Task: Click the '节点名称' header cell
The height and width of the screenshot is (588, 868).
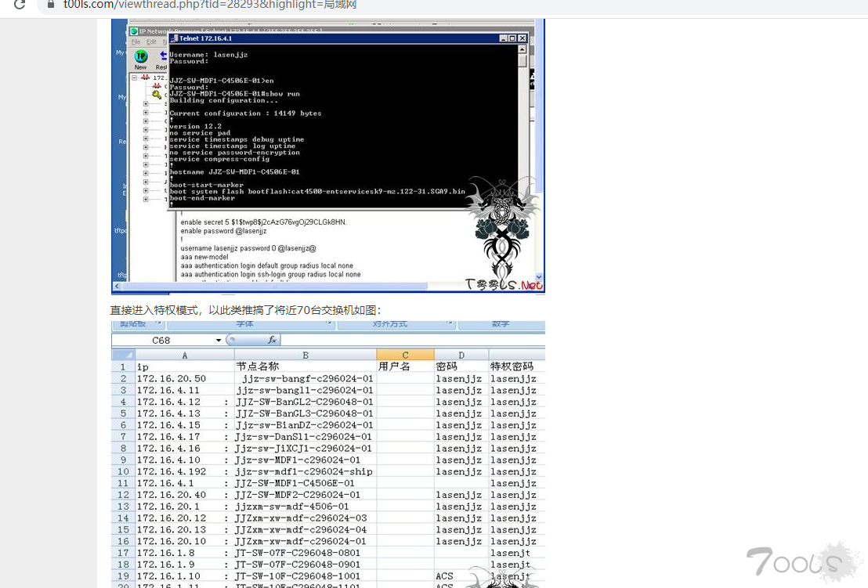Action: [x=306, y=366]
